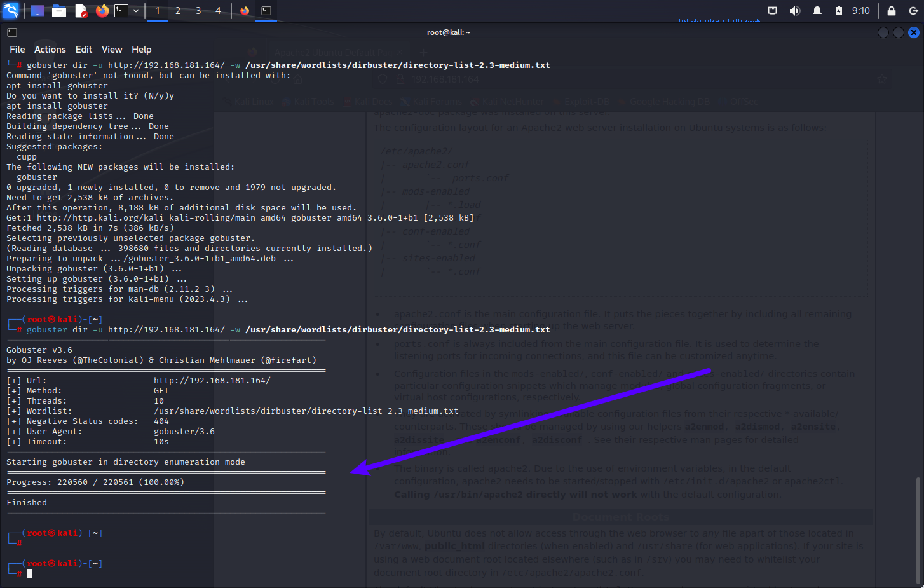Click the 'Wordlist:' path line in gobuster output
Screen dimensions: 924x588
coord(233,411)
